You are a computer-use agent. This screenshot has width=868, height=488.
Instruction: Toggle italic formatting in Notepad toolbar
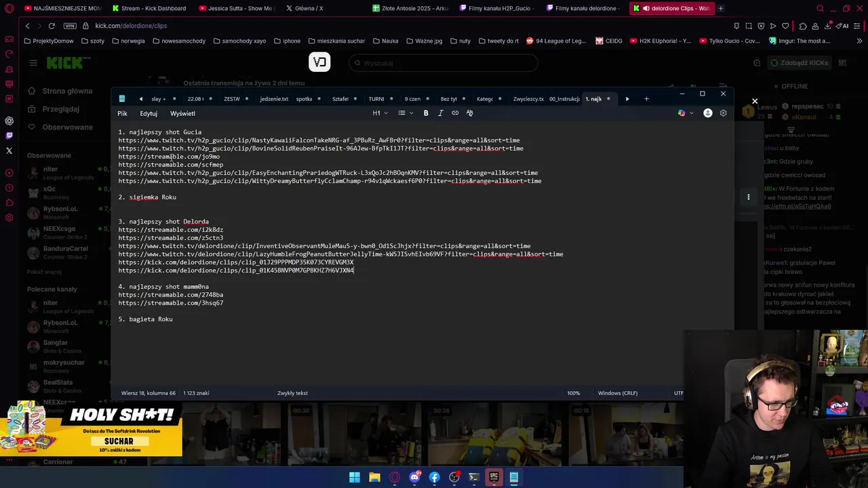(441, 113)
